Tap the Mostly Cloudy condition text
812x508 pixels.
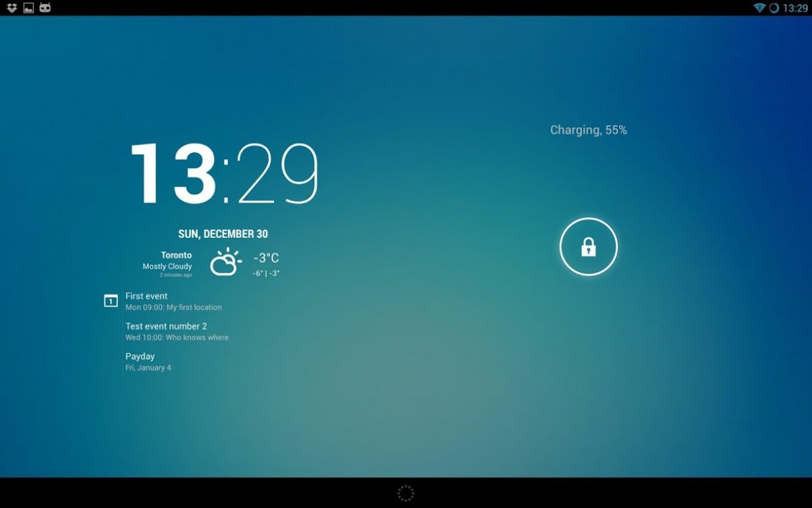point(167,267)
